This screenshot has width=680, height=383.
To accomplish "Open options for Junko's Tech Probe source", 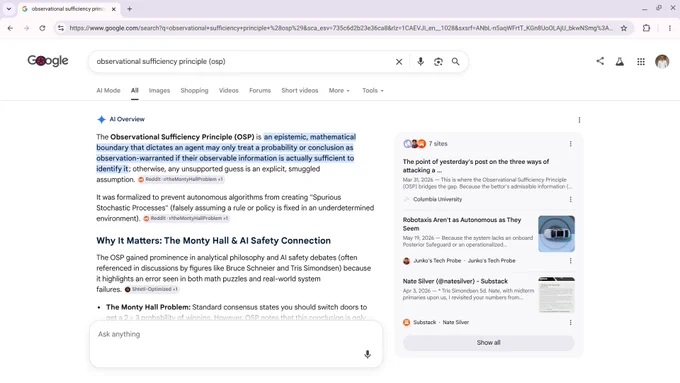I will 570,261.
